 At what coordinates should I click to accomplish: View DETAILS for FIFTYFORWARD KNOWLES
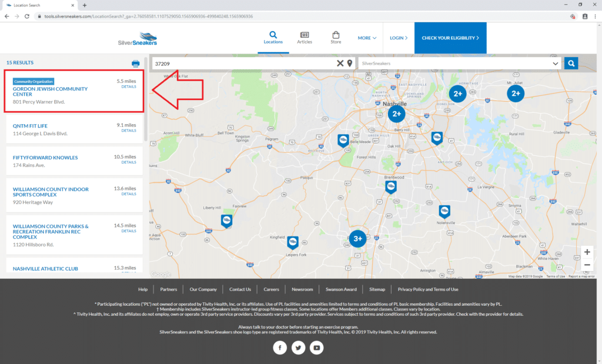[129, 162]
